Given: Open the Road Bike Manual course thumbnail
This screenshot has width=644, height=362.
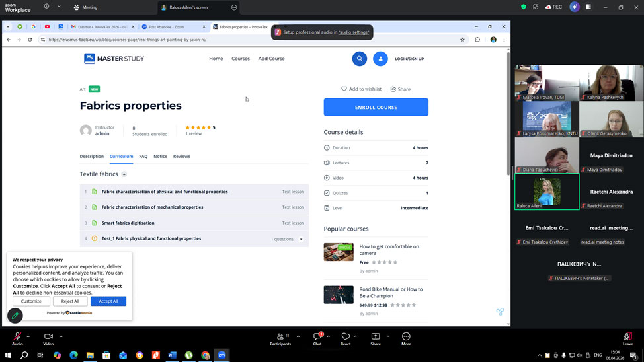Looking at the screenshot, I should tap(338, 295).
